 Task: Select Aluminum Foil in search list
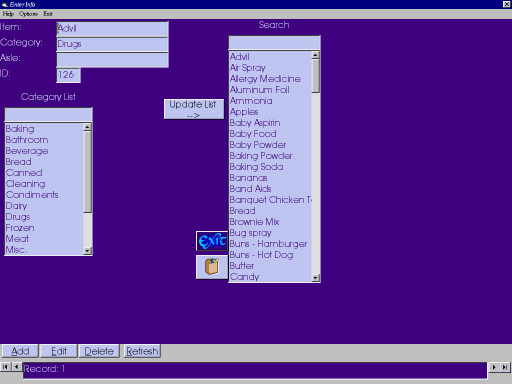coord(270,90)
